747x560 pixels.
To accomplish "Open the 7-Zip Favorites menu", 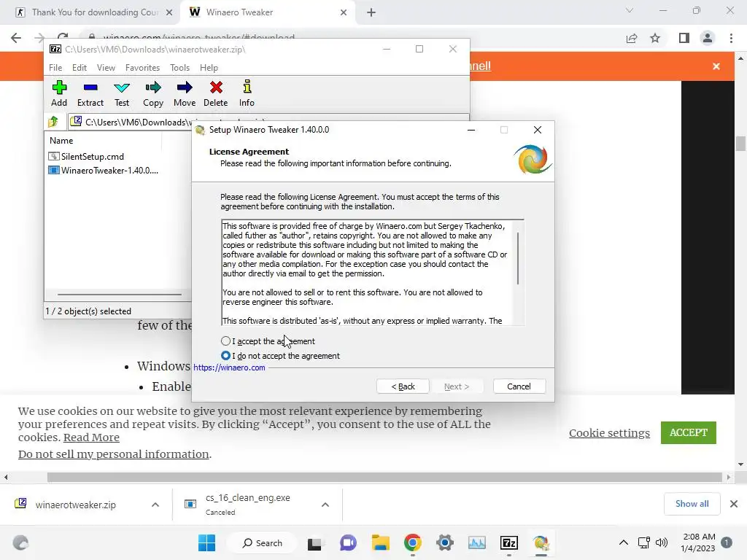I will (142, 68).
